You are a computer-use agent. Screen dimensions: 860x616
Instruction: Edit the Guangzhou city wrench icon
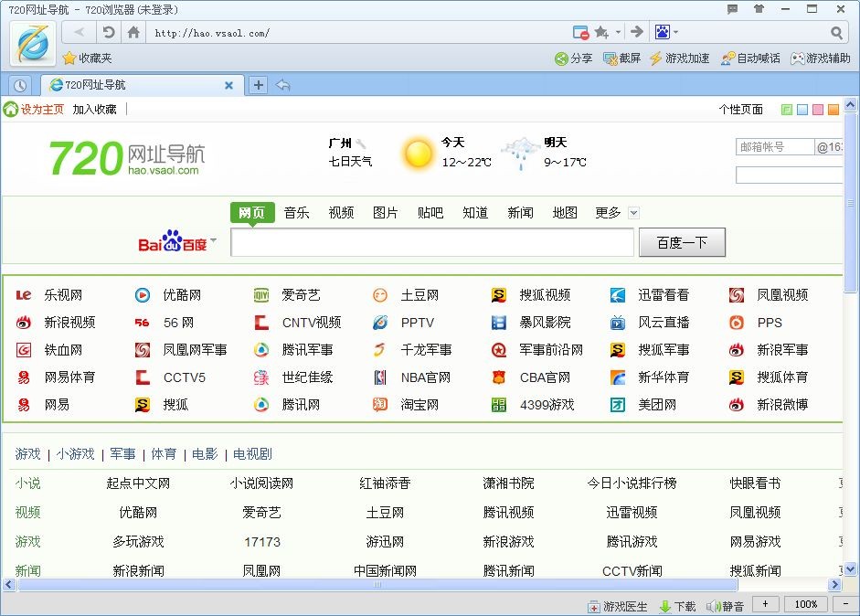pyautogui.click(x=360, y=143)
